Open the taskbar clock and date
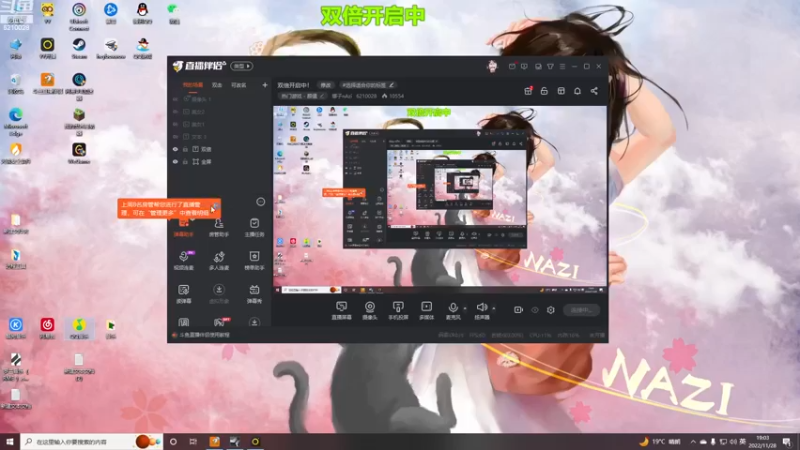Viewport: 800px width, 450px height. [763, 441]
